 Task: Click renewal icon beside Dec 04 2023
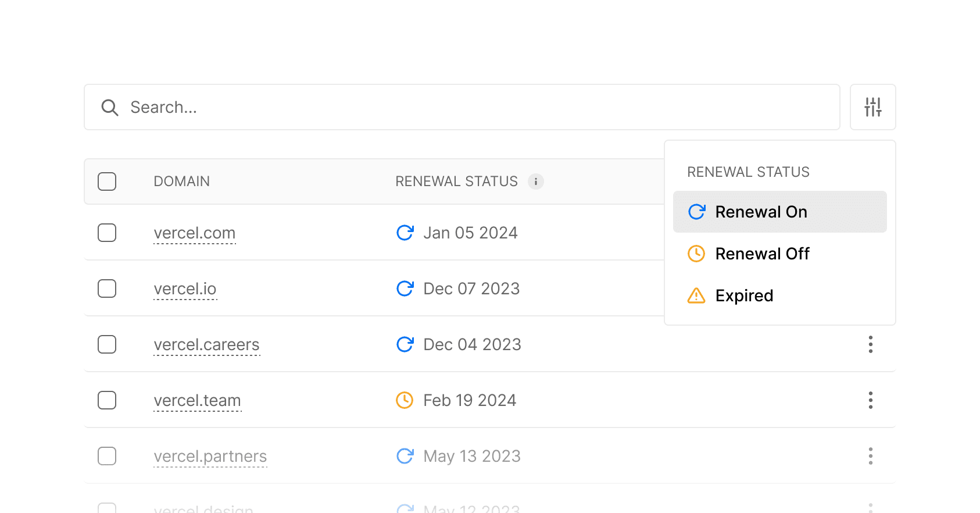[x=405, y=344]
